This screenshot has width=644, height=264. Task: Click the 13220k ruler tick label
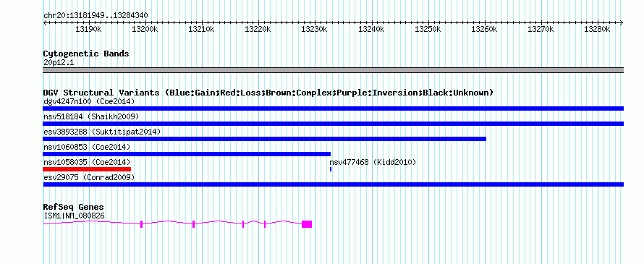[258, 30]
